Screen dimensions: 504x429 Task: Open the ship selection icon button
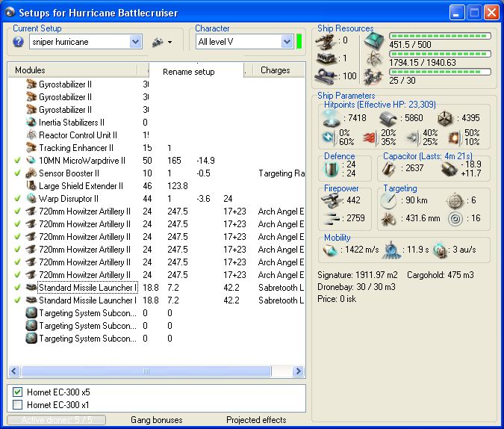point(158,42)
